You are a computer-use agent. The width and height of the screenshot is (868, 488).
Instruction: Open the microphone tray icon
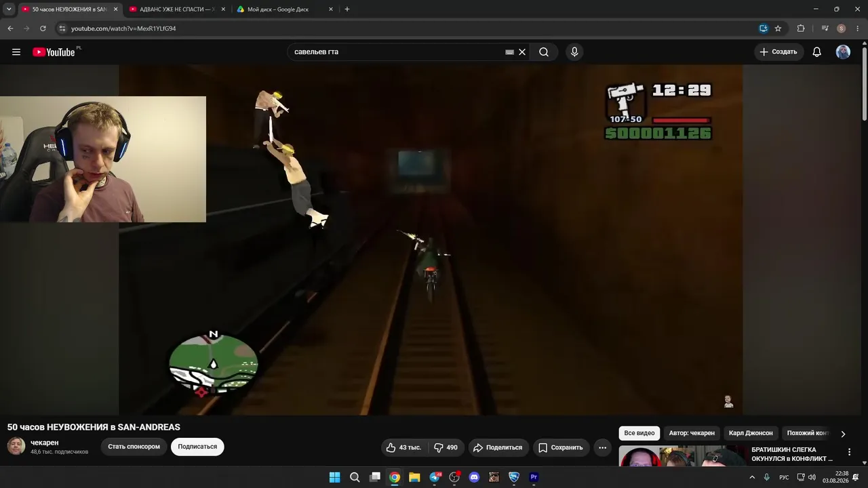(x=767, y=477)
